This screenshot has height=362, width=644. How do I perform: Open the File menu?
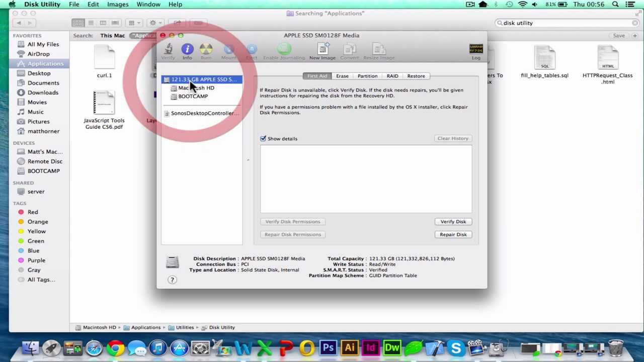coord(74,4)
